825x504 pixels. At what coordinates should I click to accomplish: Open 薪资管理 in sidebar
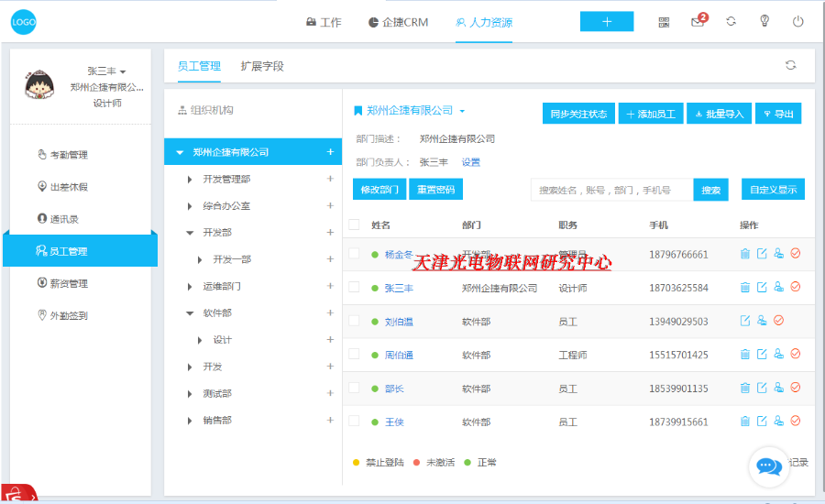62,283
